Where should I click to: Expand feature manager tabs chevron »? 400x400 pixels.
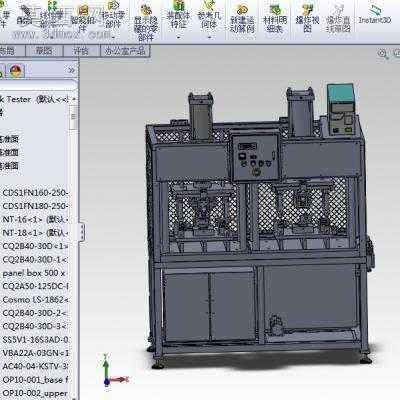click(x=71, y=70)
